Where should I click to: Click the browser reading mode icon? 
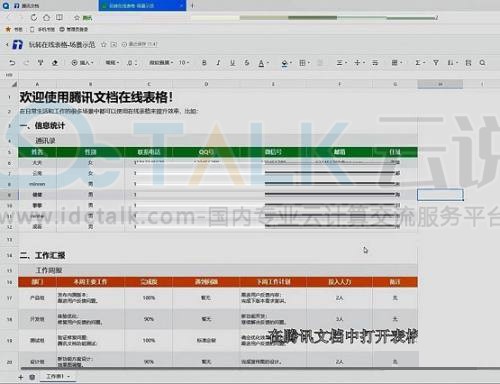[59, 17]
